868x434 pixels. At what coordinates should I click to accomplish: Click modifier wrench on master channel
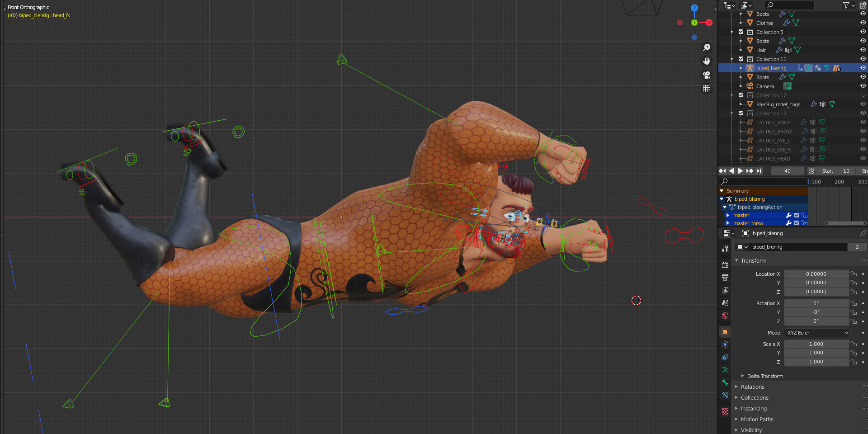788,215
